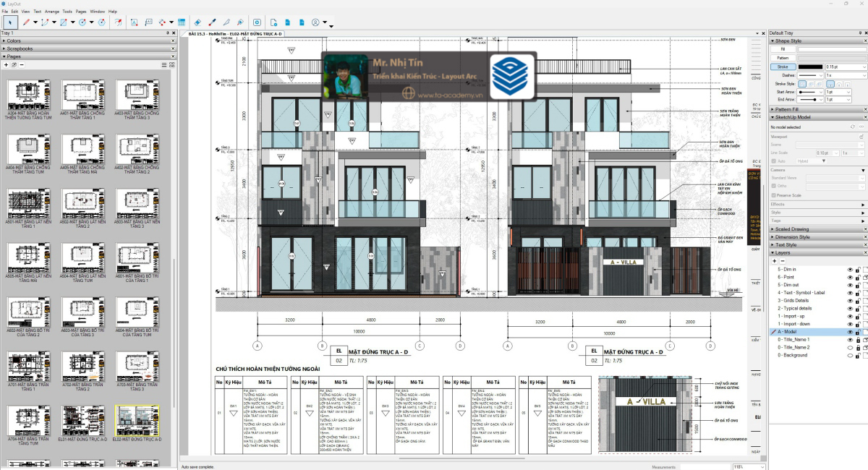Open the Start Arrow style dropdown
Screen dimensions: 868x470
(809, 92)
